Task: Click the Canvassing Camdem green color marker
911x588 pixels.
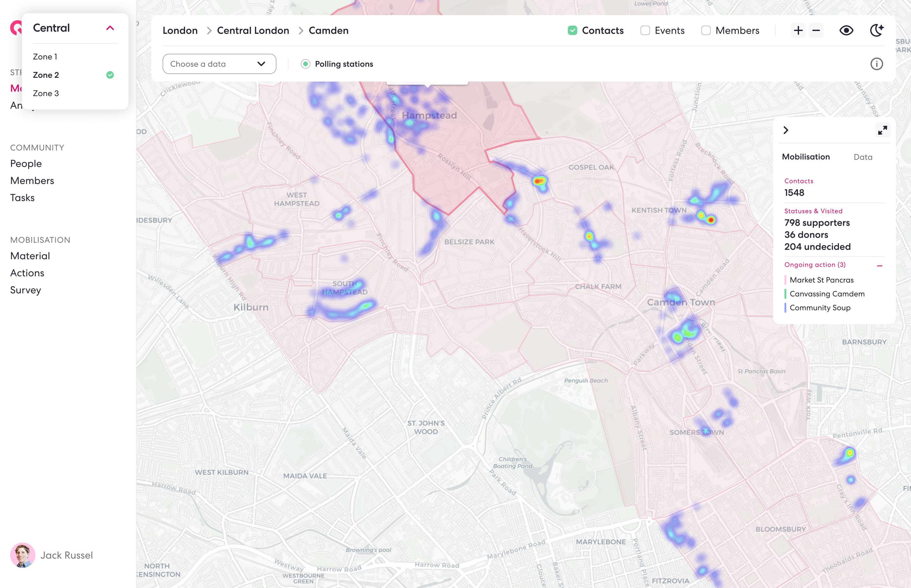Action: [785, 294]
